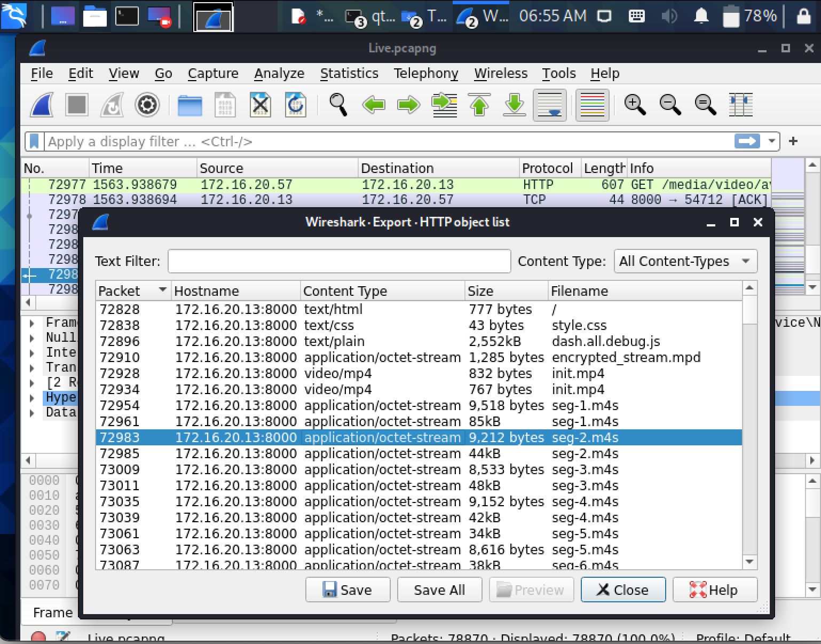821x644 pixels.
Task: Jump to last packet with the down-arrow icon
Action: point(514,105)
